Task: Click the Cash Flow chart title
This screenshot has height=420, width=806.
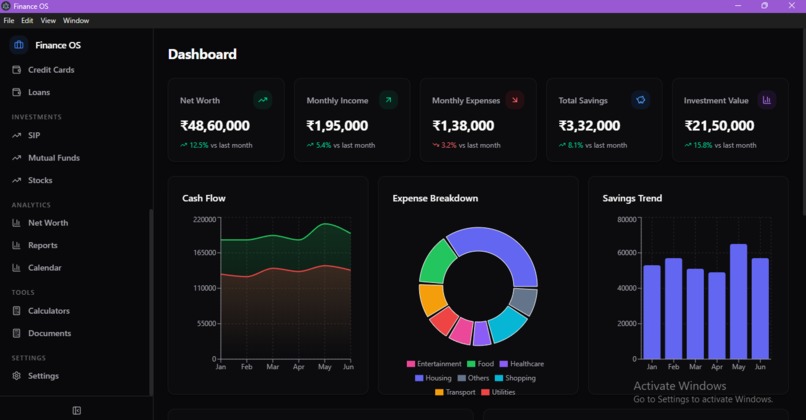Action: 204,198
